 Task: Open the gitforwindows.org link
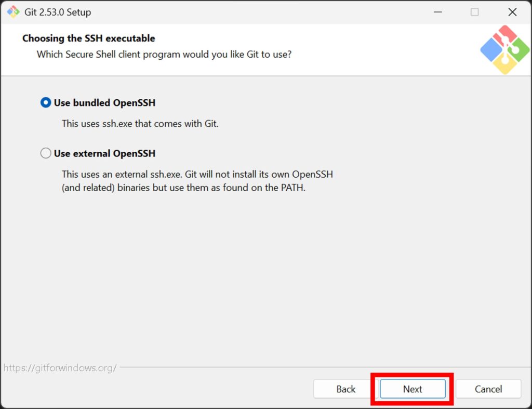60,368
